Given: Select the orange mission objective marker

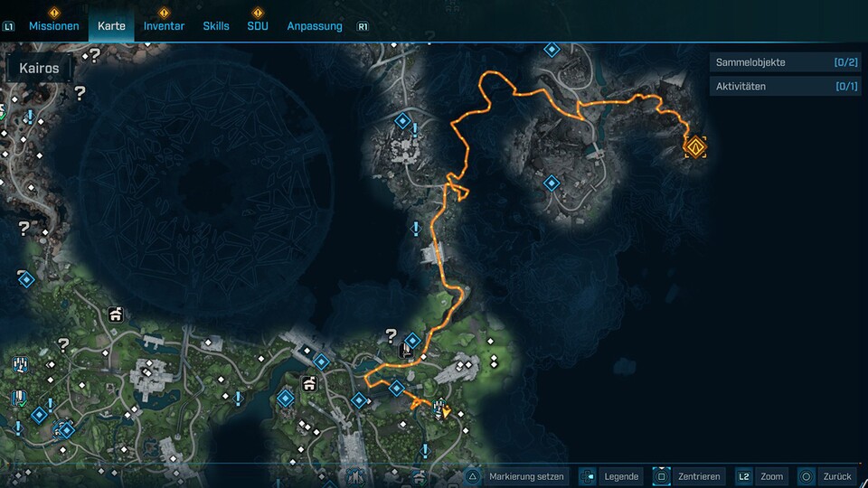Looking at the screenshot, I should tap(695, 147).
